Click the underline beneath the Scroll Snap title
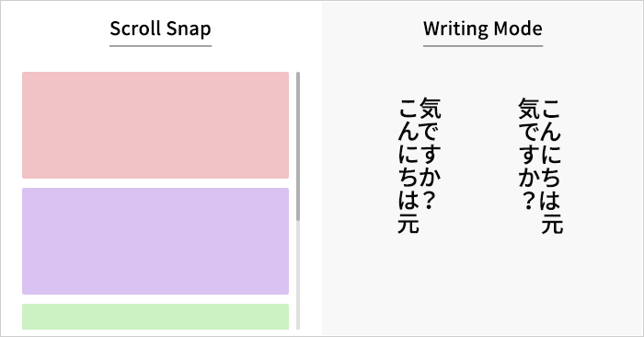This screenshot has width=644, height=337. 161,46
